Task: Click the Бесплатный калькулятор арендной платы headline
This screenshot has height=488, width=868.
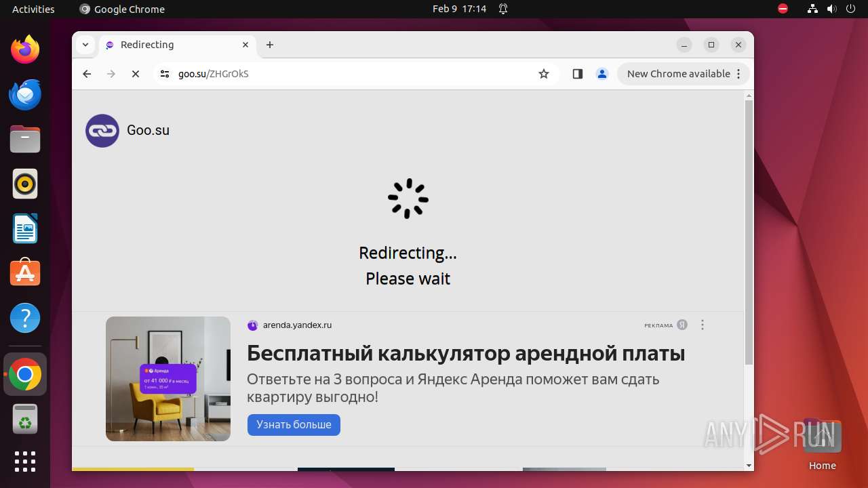Action: point(466,353)
